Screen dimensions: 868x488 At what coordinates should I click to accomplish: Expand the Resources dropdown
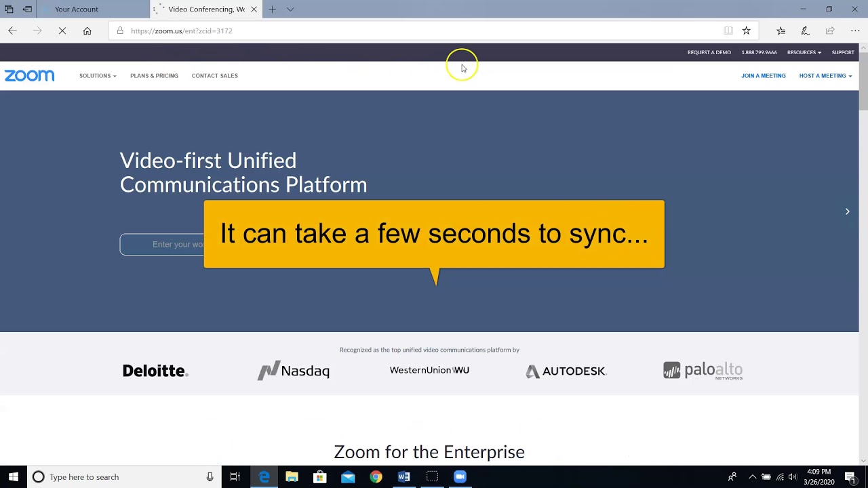[x=804, y=52]
